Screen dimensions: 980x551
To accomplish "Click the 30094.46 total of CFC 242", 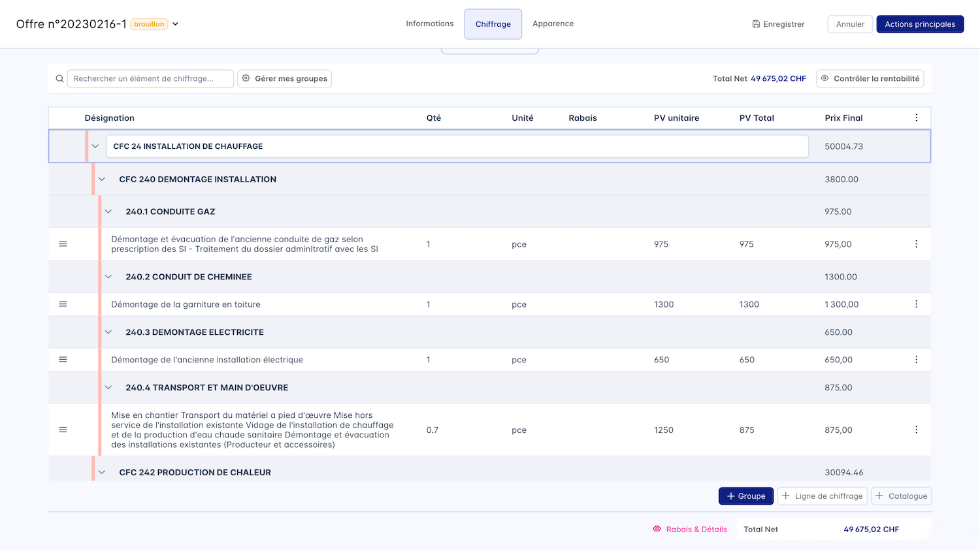I will [843, 473].
